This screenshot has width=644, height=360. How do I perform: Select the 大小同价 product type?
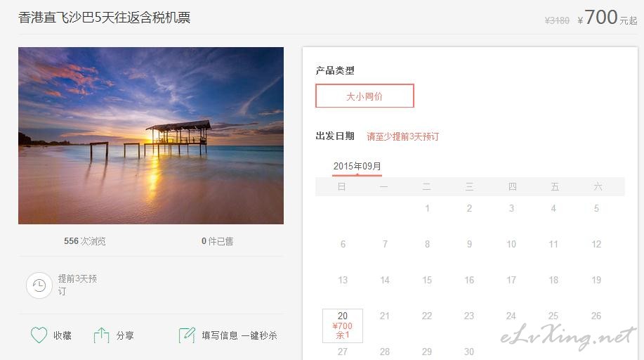(x=364, y=96)
